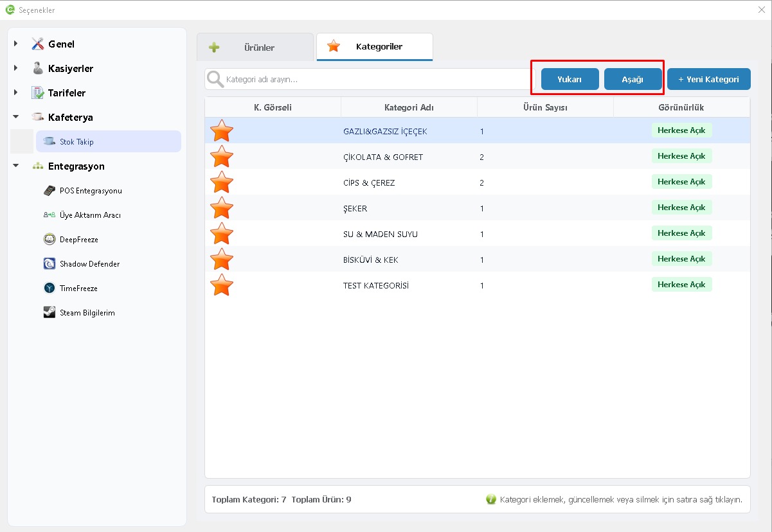Toggle visibility badge of ÇİKOLATA & GOFRET
The height and width of the screenshot is (532, 772).
pos(681,156)
